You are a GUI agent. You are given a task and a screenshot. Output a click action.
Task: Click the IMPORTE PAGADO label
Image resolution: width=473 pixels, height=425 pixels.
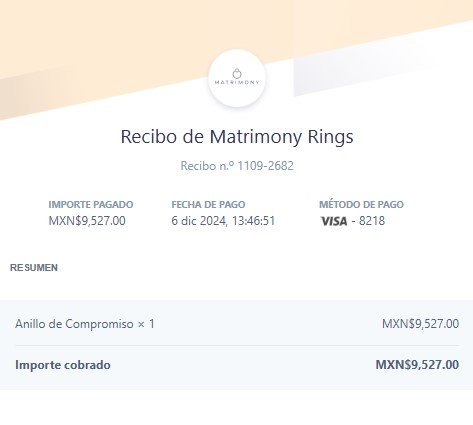pos(91,204)
